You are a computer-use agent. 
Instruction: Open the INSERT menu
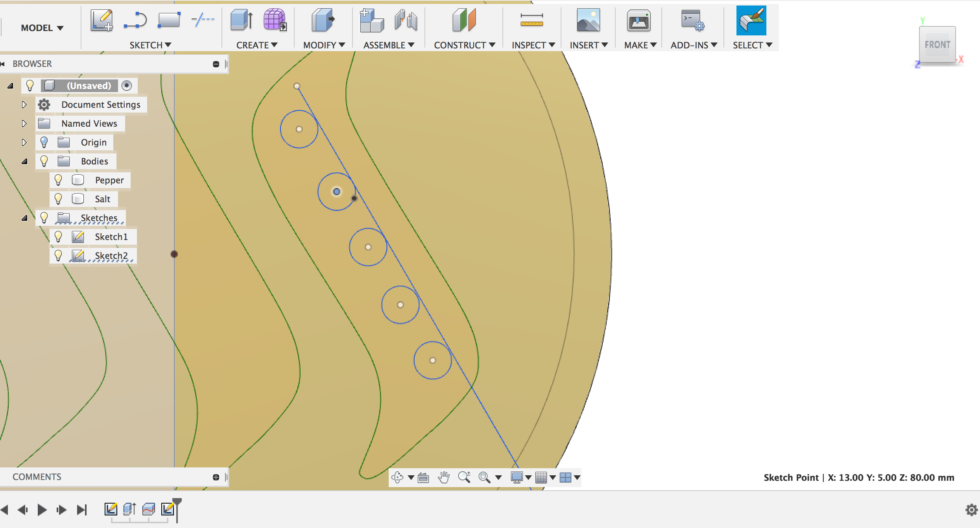[x=589, y=45]
